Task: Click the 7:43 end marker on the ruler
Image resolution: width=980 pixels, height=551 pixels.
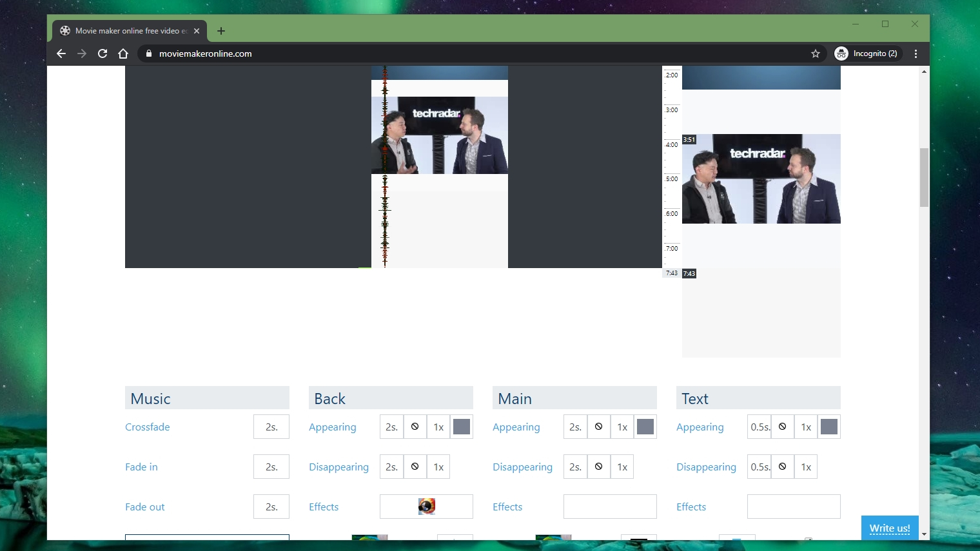Action: (672, 273)
